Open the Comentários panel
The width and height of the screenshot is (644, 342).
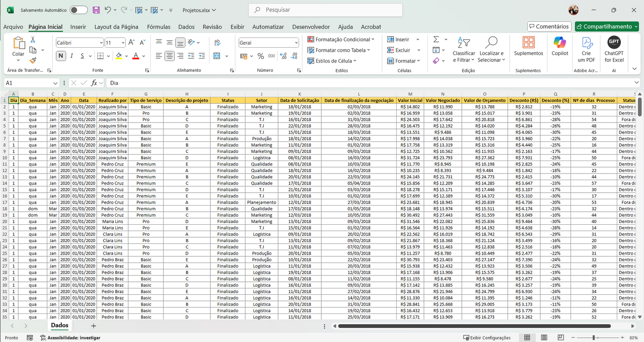click(x=549, y=26)
